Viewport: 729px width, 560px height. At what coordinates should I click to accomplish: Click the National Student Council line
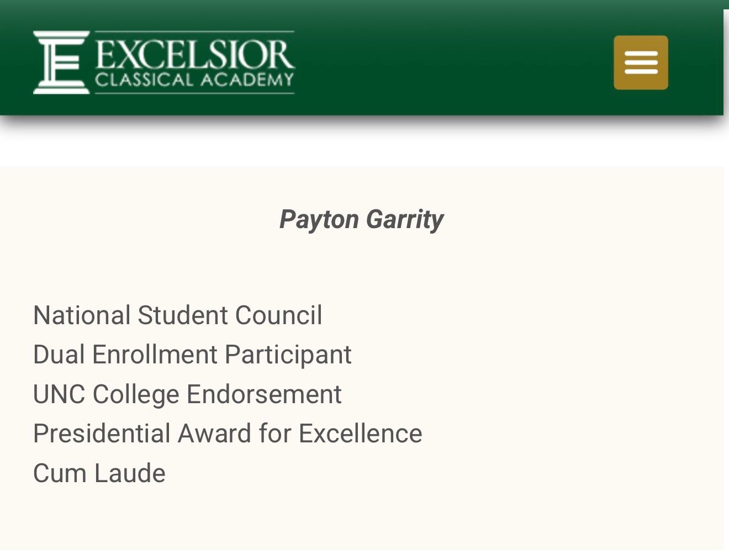pos(177,315)
